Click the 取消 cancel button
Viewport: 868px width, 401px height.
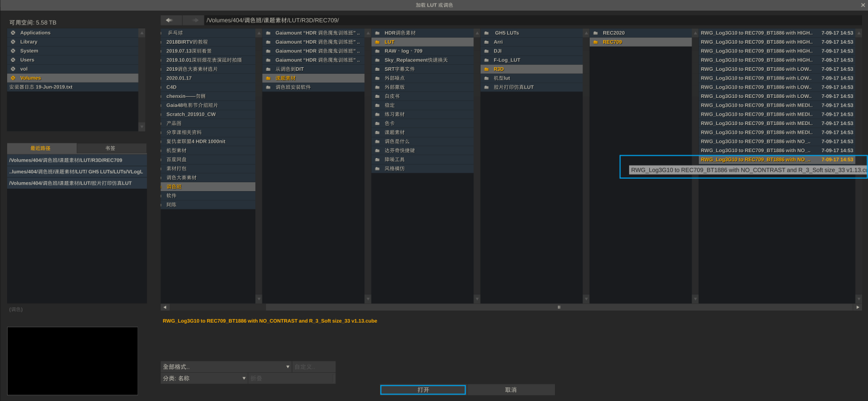pos(511,390)
